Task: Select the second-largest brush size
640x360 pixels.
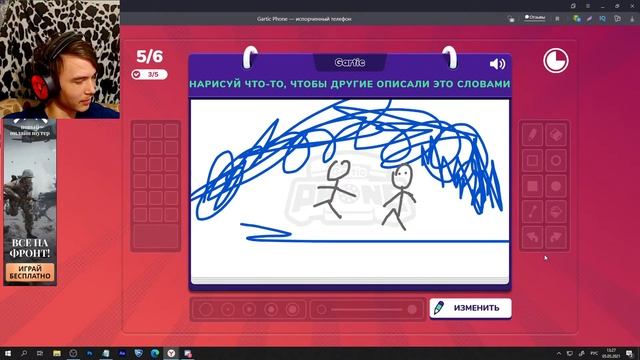Action: click(271, 309)
